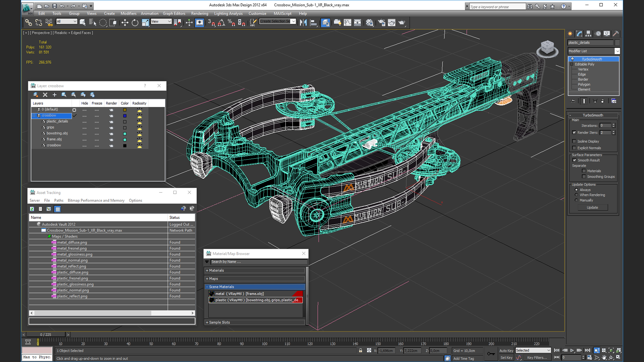The width and height of the screenshot is (644, 362).
Task: Select the Move tool in main toolbar
Action: 125,22
